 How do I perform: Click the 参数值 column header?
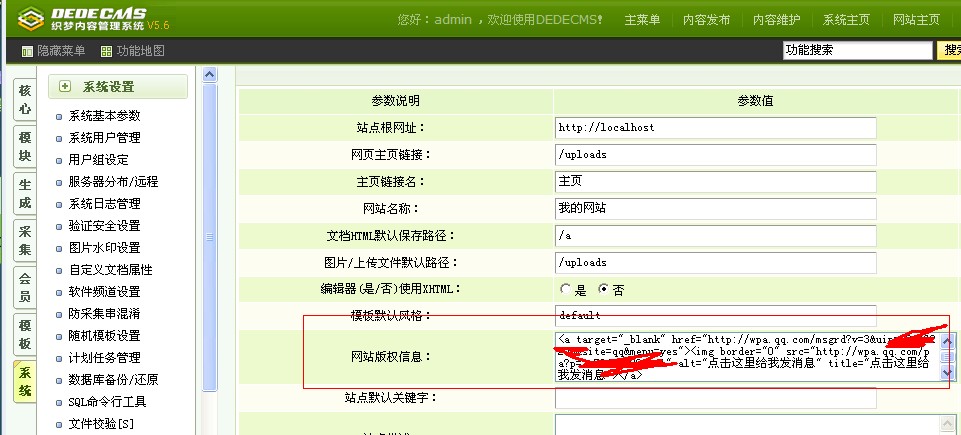(755, 101)
